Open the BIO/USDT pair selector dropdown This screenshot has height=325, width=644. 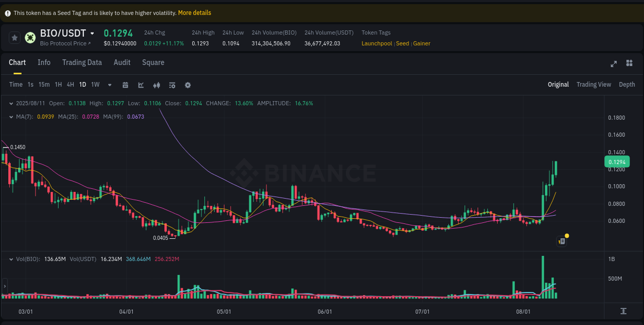click(x=92, y=33)
